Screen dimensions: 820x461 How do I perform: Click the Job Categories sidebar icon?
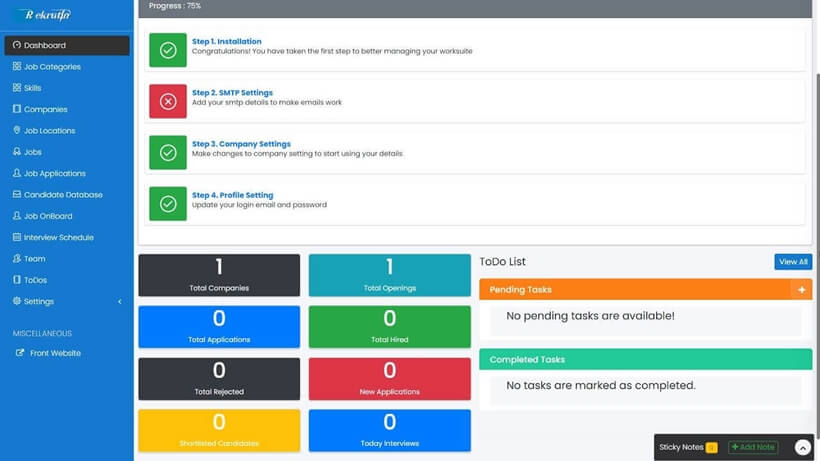(17, 67)
